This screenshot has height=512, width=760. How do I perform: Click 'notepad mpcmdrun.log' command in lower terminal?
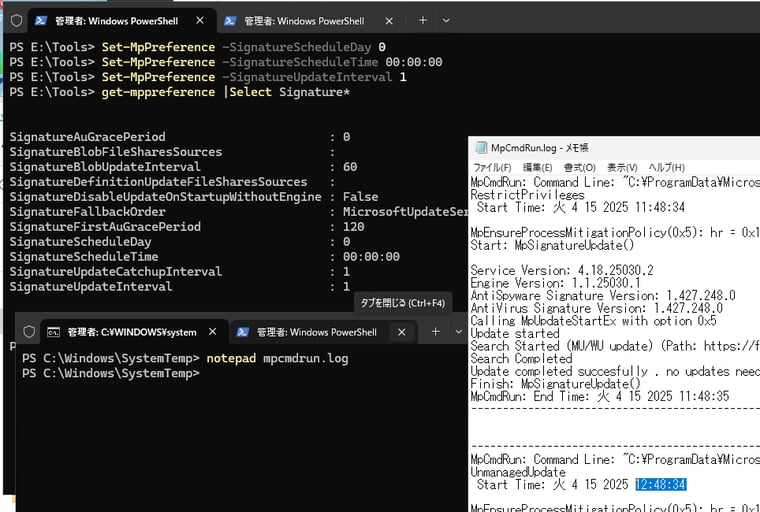[277, 358]
